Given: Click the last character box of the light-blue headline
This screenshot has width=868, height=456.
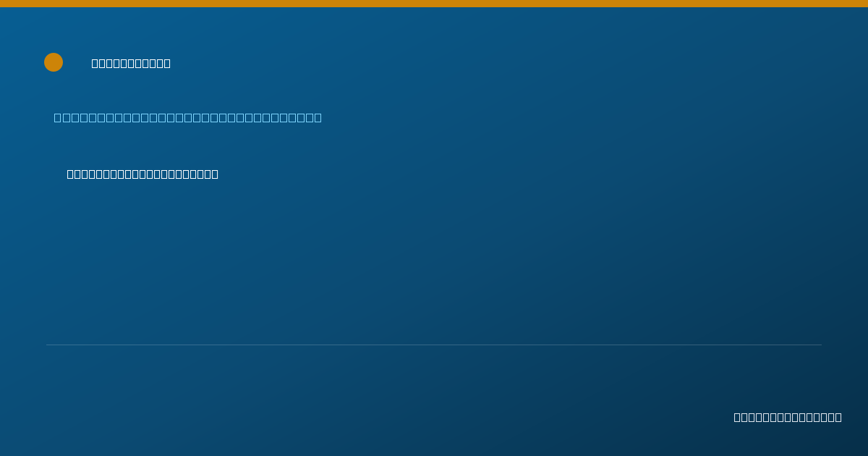Looking at the screenshot, I should point(318,117).
